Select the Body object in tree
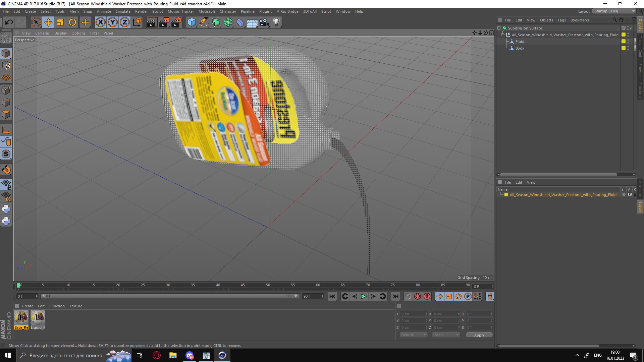This screenshot has height=362, width=644. (x=520, y=48)
